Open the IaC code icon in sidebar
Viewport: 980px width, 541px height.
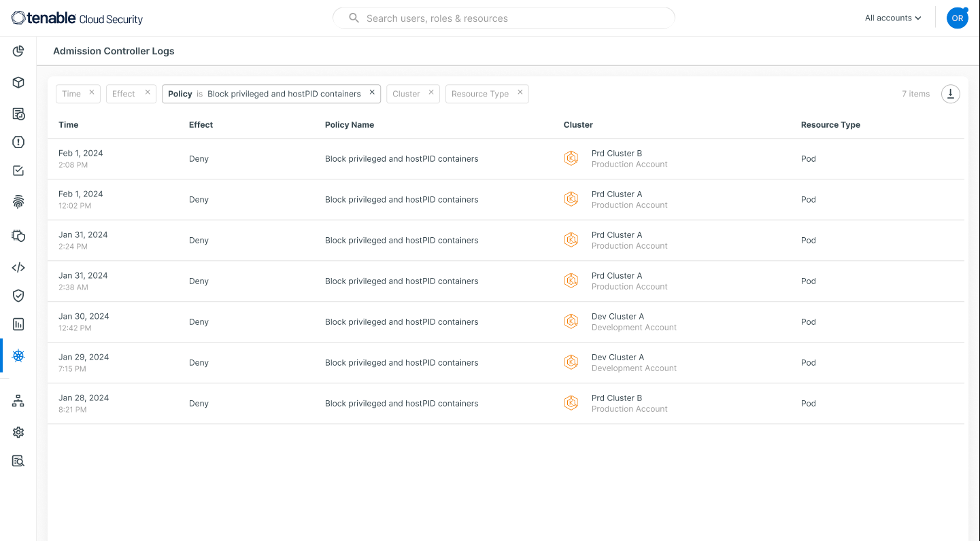tap(18, 267)
